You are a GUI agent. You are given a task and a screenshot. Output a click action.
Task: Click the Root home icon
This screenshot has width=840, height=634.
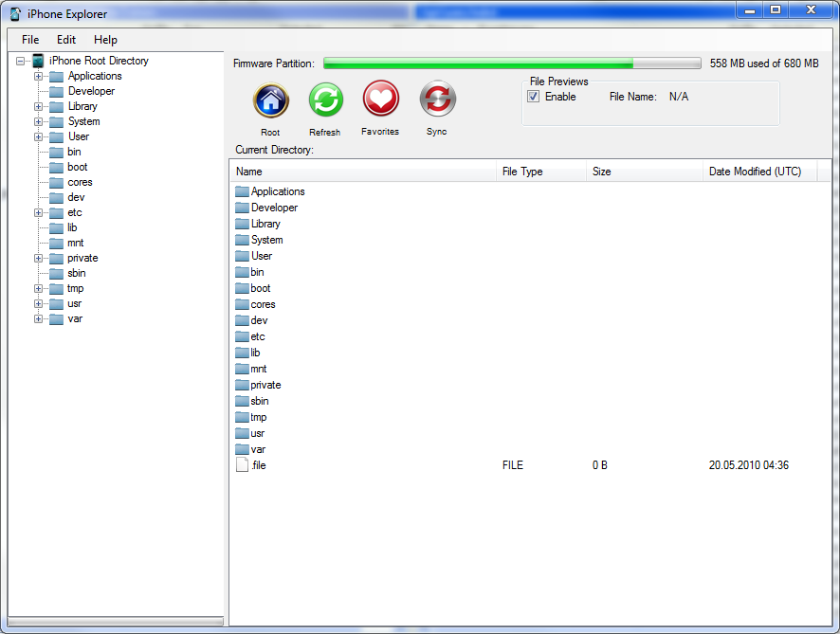coord(271,100)
